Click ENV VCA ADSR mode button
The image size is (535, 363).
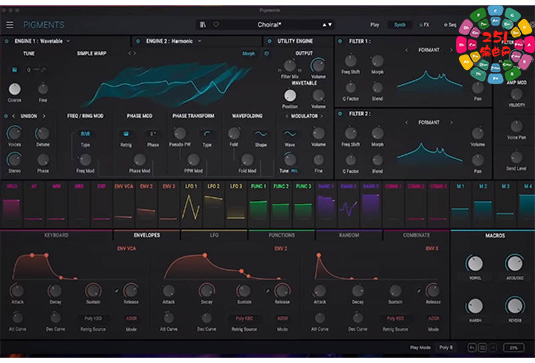[x=131, y=318]
